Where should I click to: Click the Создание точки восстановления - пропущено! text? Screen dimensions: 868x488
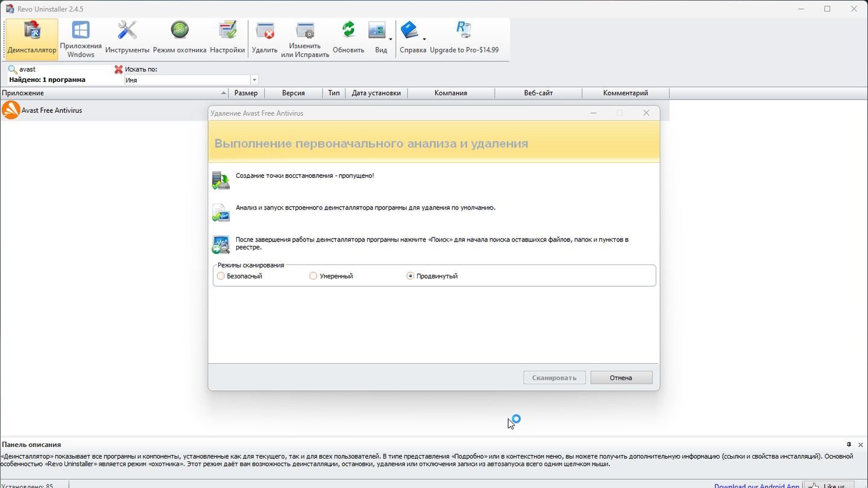[x=305, y=175]
